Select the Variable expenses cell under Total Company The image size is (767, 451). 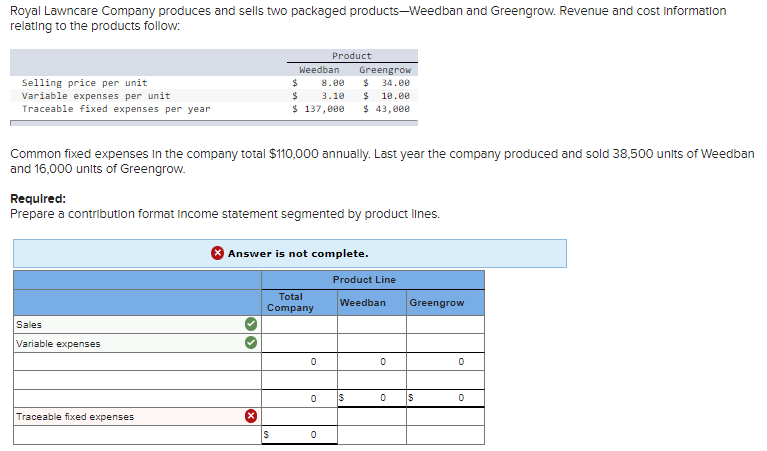click(299, 343)
